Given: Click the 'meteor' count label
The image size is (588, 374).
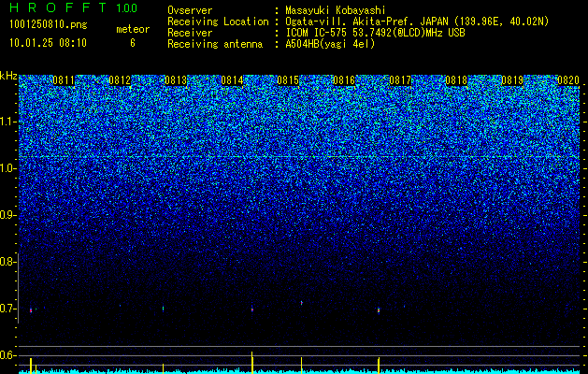Looking at the screenshot, I should pos(133,29).
